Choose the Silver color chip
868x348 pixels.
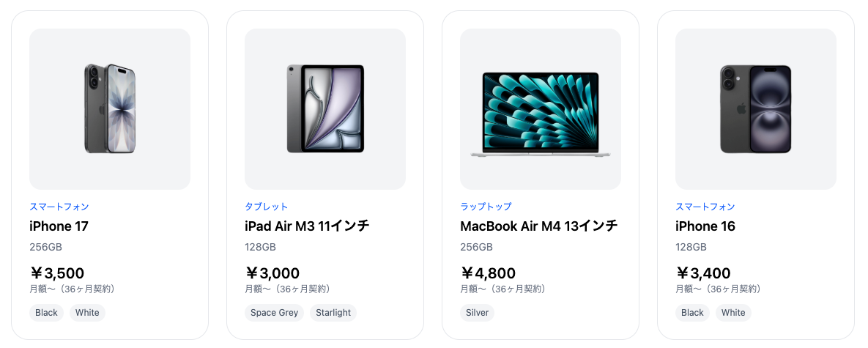tap(477, 313)
